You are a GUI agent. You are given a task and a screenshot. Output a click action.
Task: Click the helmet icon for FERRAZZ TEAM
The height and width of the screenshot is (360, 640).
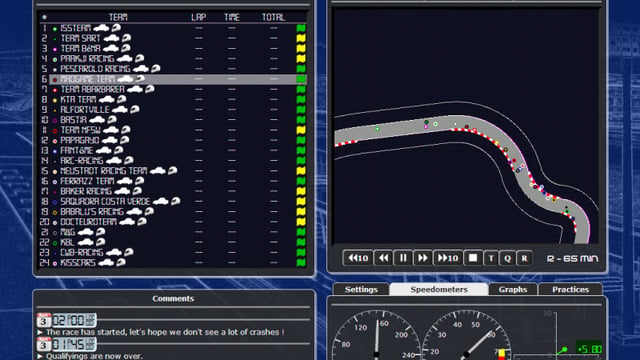[x=140, y=181]
